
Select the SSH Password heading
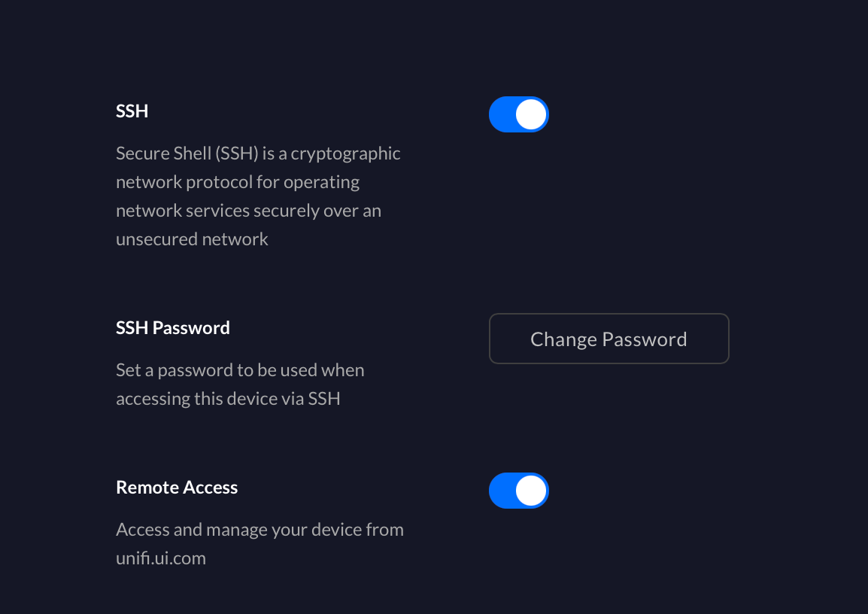(x=173, y=328)
